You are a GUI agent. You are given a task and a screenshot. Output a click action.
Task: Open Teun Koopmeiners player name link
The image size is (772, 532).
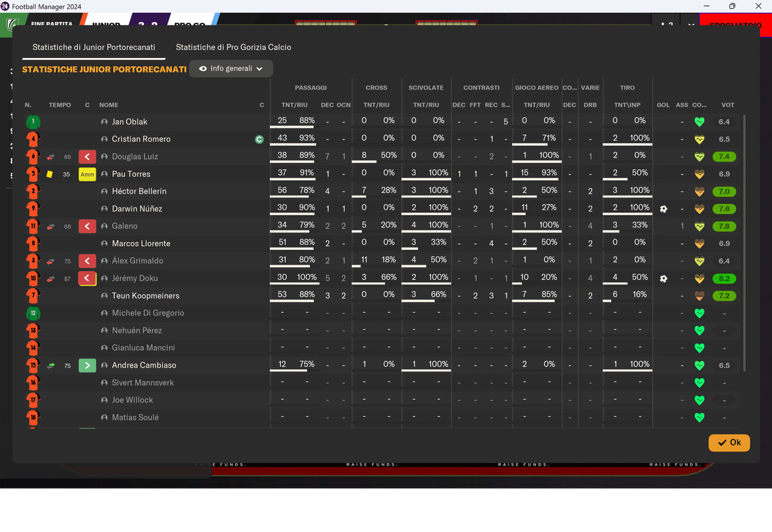(x=146, y=296)
